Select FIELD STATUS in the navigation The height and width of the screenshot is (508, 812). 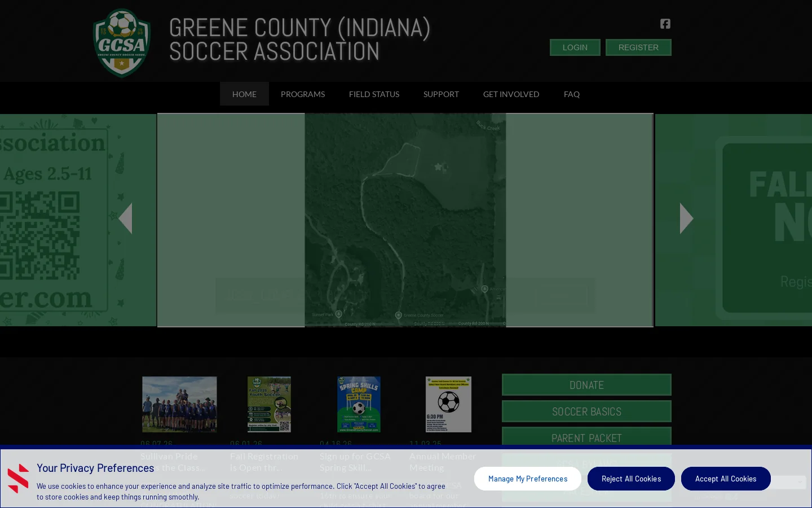tap(374, 94)
